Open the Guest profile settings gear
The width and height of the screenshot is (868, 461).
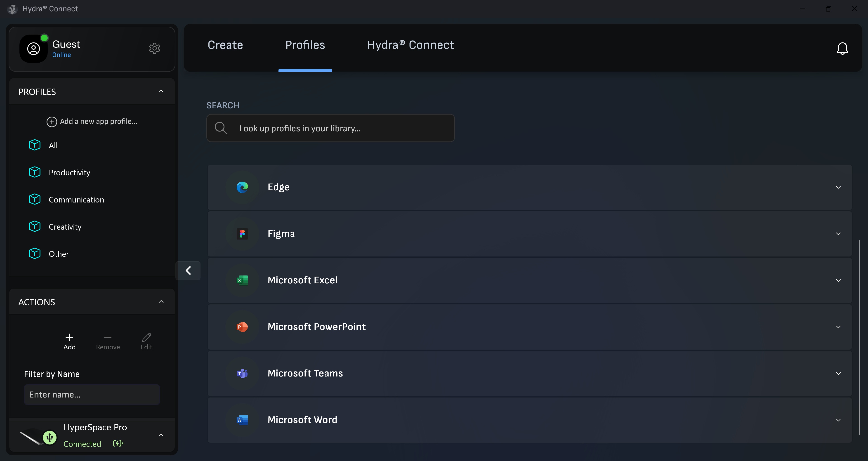[x=154, y=48]
